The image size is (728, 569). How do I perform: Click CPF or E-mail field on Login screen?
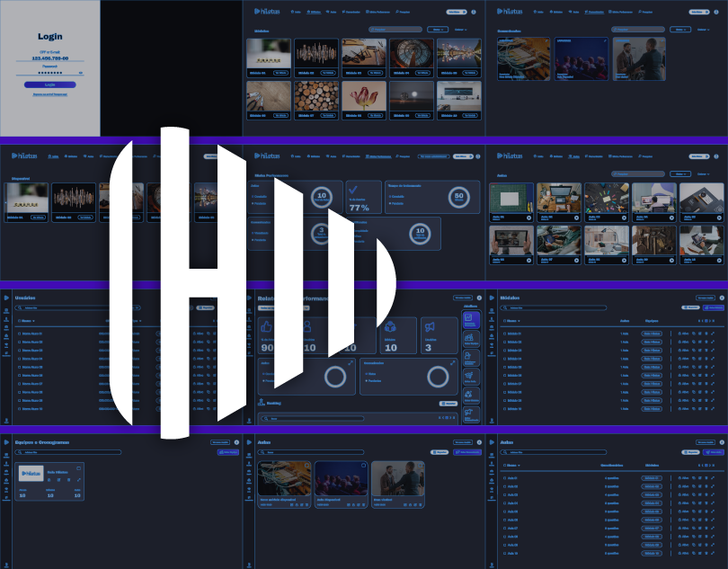point(49,58)
